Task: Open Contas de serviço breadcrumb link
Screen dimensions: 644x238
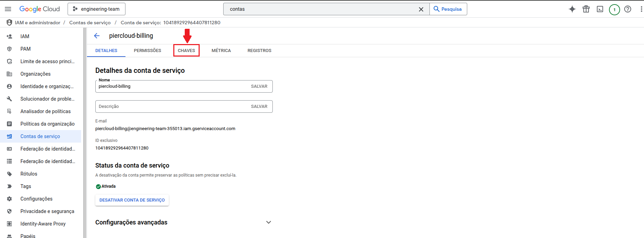Action: pyautogui.click(x=90, y=23)
